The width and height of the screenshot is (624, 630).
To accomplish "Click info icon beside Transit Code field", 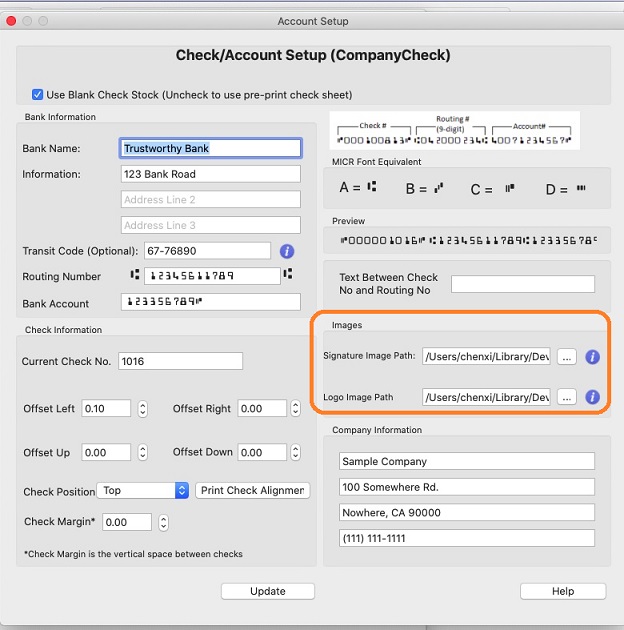I will pos(287,251).
